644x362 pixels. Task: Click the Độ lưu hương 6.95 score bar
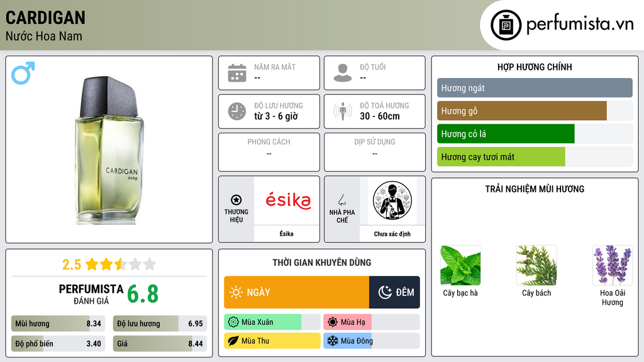(x=160, y=324)
